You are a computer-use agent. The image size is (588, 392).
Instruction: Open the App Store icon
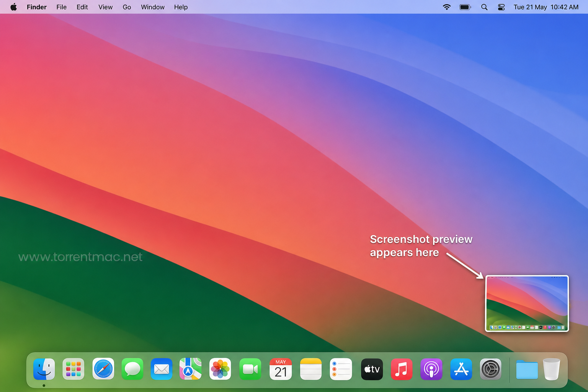461,369
